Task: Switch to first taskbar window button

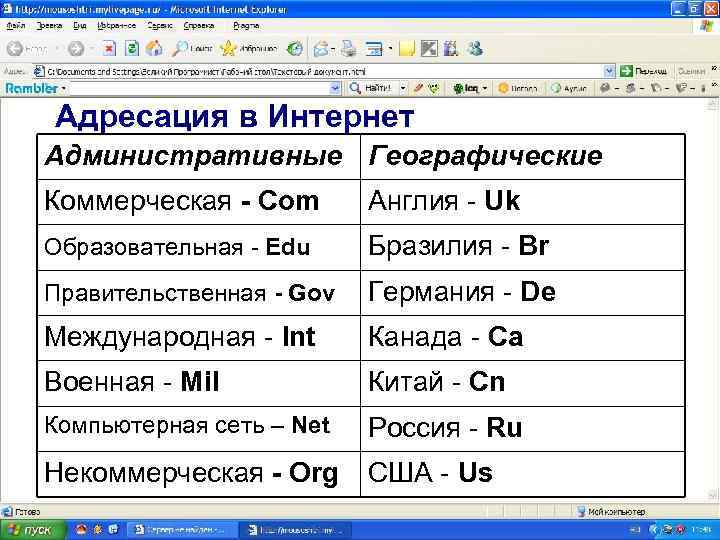Action: coord(181,530)
